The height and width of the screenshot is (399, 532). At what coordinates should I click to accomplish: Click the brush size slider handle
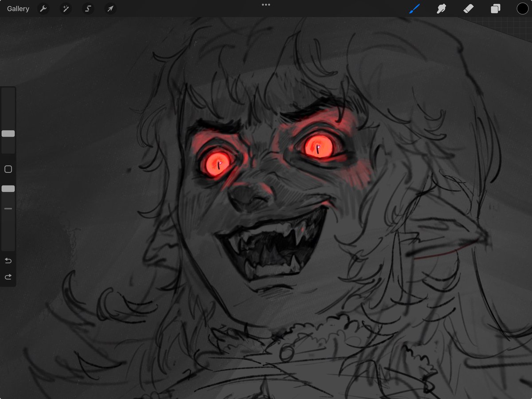tap(8, 133)
